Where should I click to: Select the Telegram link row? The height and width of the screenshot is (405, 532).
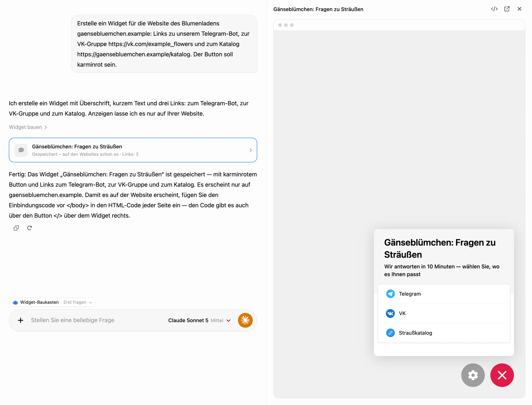tap(444, 294)
